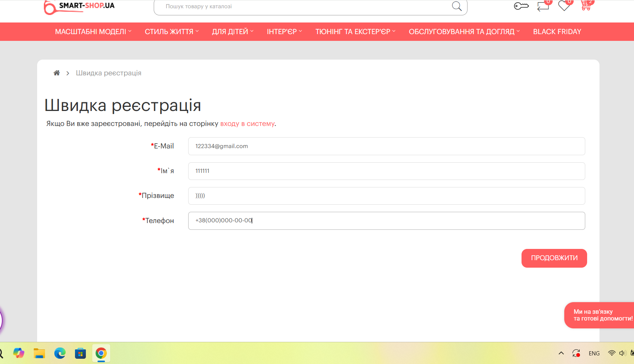Click the Smart-Shop.ua logo
This screenshot has width=634, height=364.
click(79, 7)
